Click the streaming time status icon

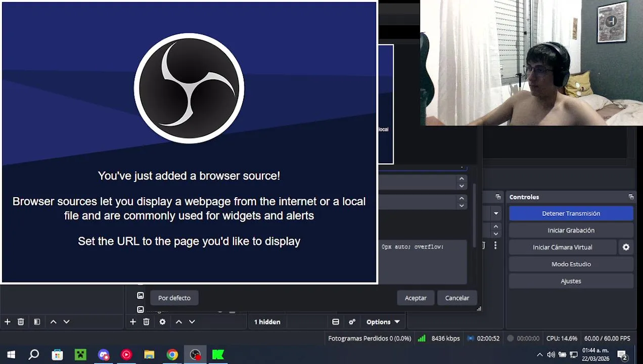tap(471, 338)
